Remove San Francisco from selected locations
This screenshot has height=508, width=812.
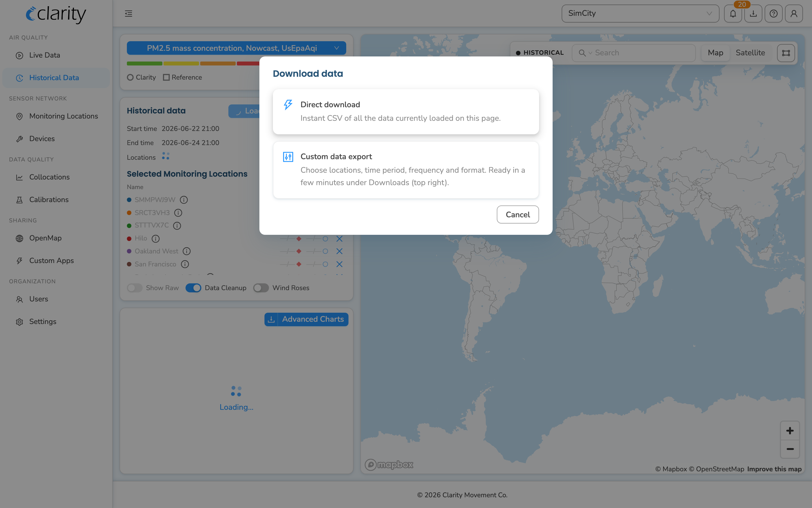[x=339, y=264]
